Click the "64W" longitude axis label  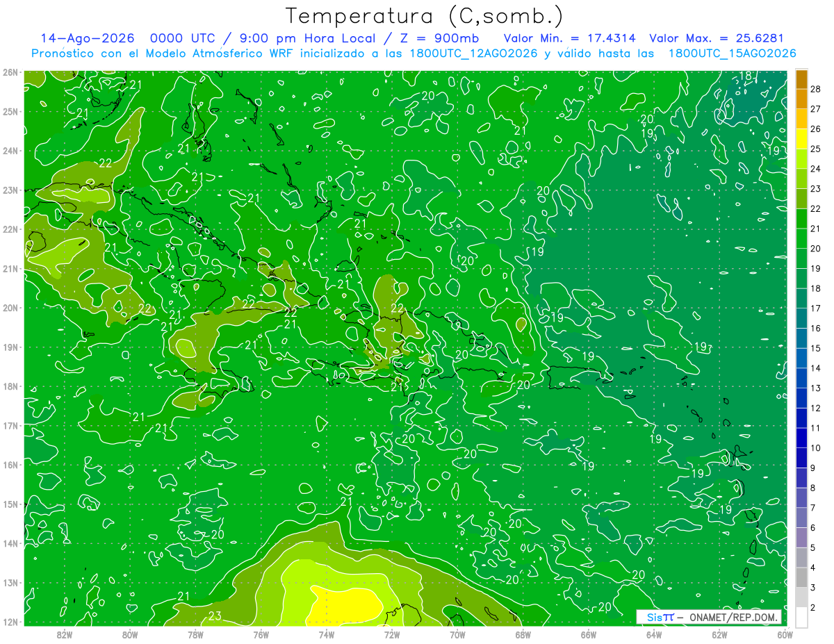[x=654, y=634]
